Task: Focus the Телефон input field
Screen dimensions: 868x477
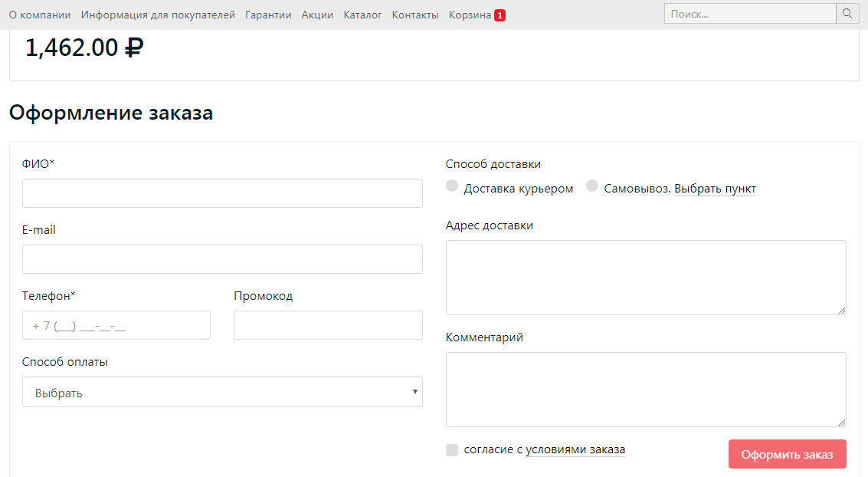Action: coord(116,325)
